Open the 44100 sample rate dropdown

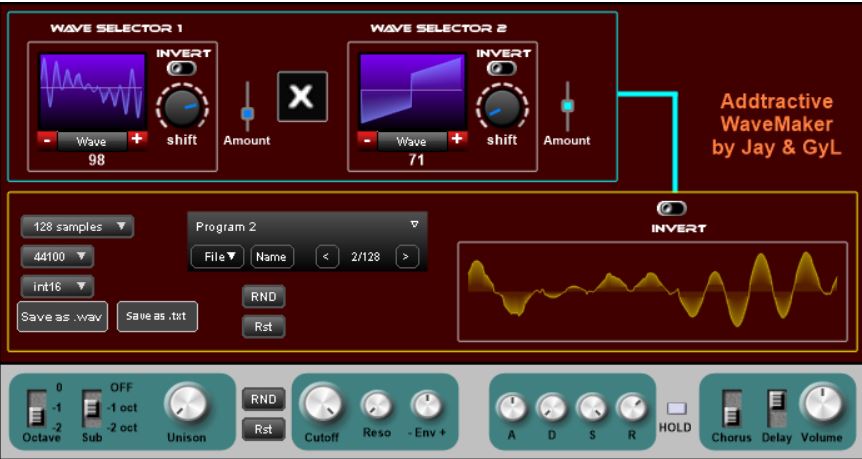pyautogui.click(x=57, y=257)
